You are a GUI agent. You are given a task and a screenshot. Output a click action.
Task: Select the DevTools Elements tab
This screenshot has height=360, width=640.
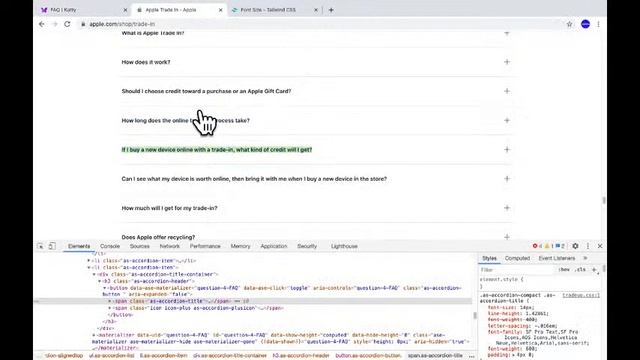[x=79, y=246]
